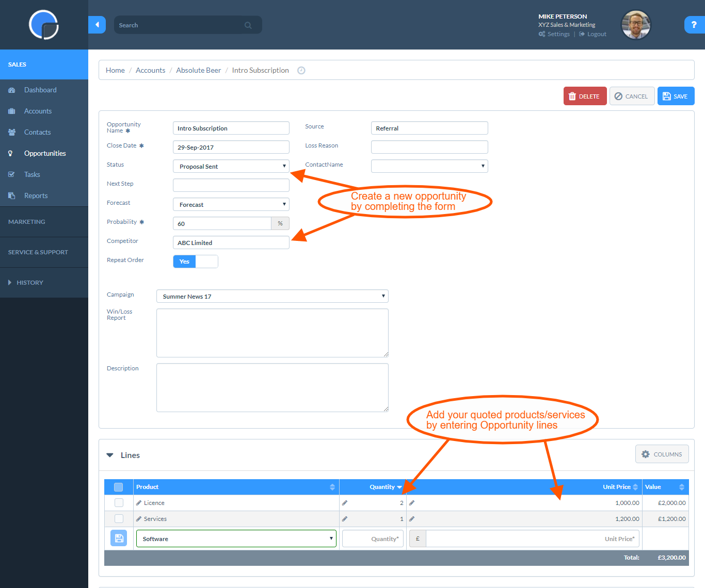Click the Probability field
Image resolution: width=705 pixels, height=588 pixels.
pyautogui.click(x=222, y=223)
